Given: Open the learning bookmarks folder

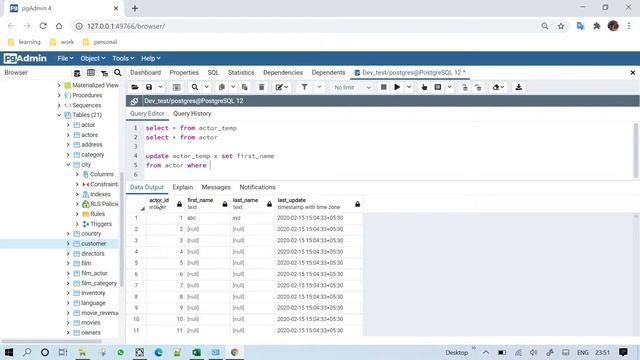Looking at the screenshot, I should pyautogui.click(x=24, y=42).
